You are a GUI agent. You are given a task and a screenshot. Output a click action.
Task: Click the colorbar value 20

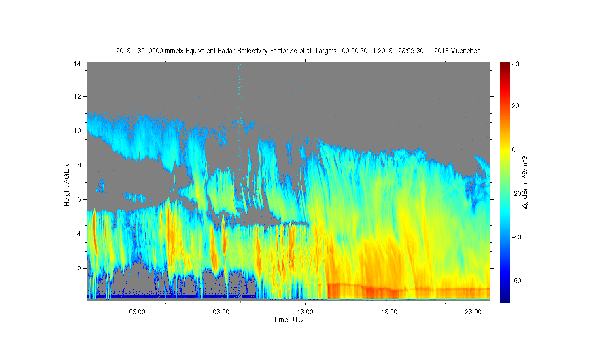coord(515,106)
